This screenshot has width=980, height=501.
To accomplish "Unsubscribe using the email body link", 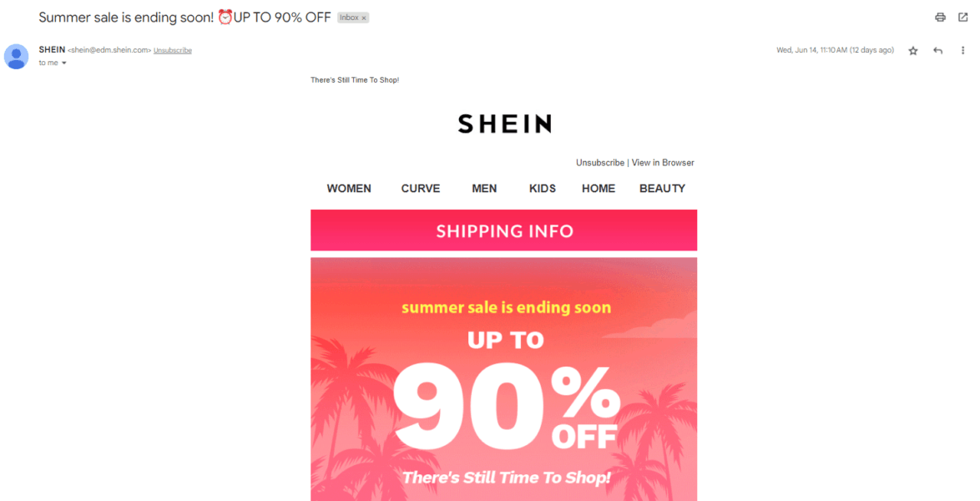I will 600,162.
